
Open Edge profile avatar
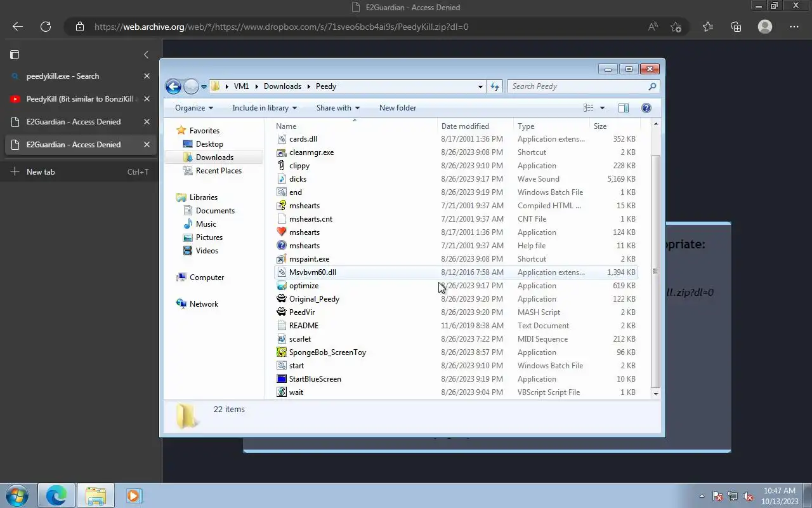[765, 27]
